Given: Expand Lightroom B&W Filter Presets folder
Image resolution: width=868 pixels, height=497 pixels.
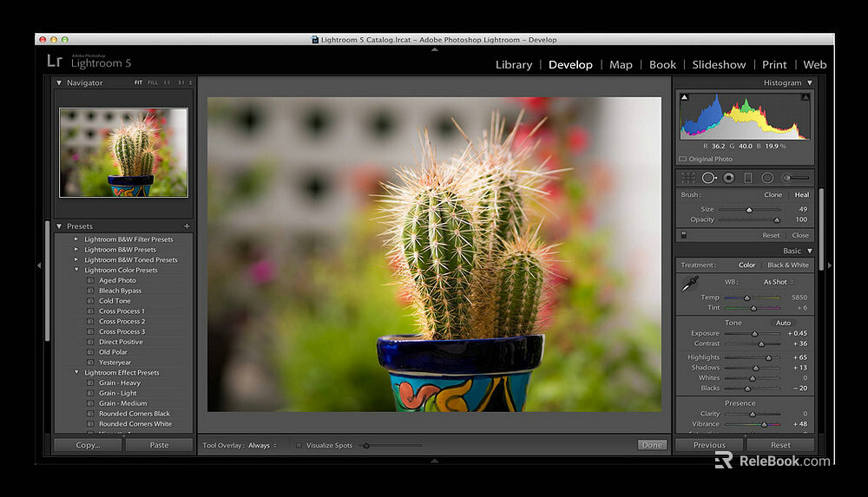Looking at the screenshot, I should click(x=76, y=239).
